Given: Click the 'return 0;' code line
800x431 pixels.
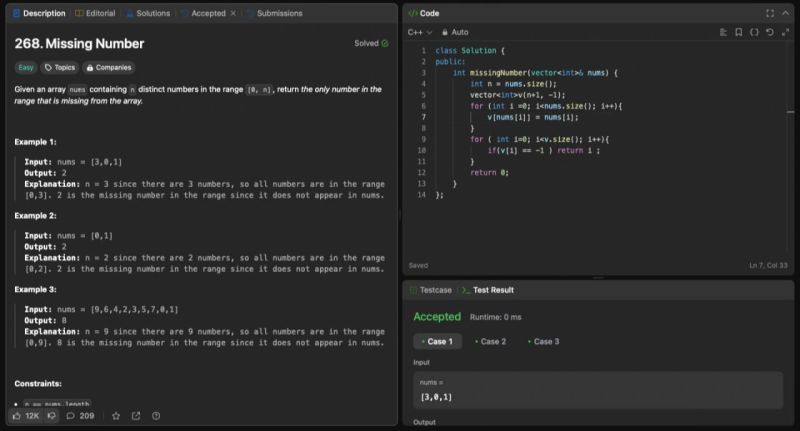Looking at the screenshot, I should [x=489, y=172].
